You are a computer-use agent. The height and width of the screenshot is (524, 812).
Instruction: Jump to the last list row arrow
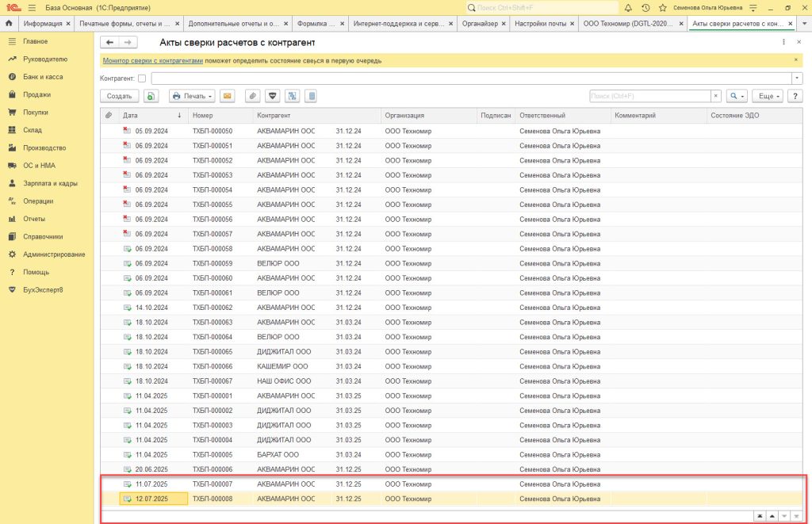[x=796, y=516]
